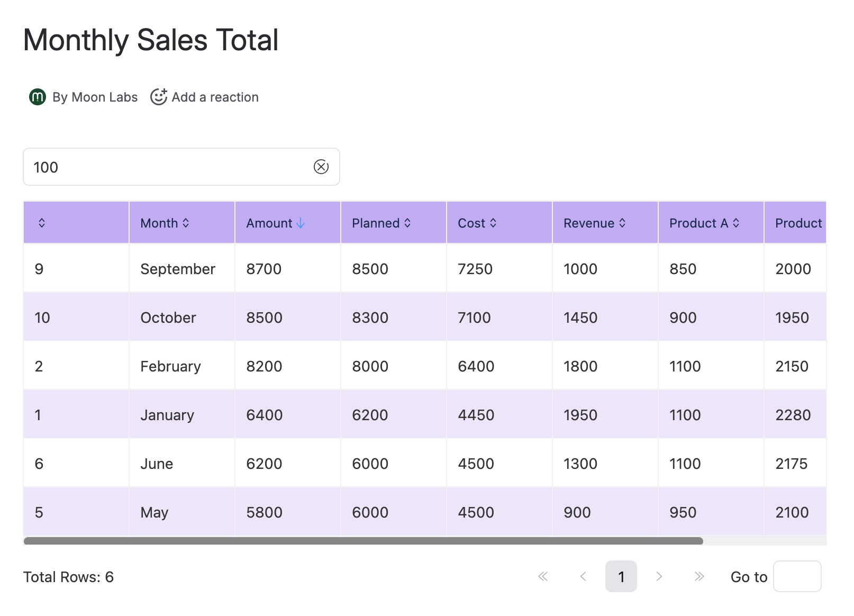
Task: Click the Add a reaction text button
Action: [x=215, y=97]
